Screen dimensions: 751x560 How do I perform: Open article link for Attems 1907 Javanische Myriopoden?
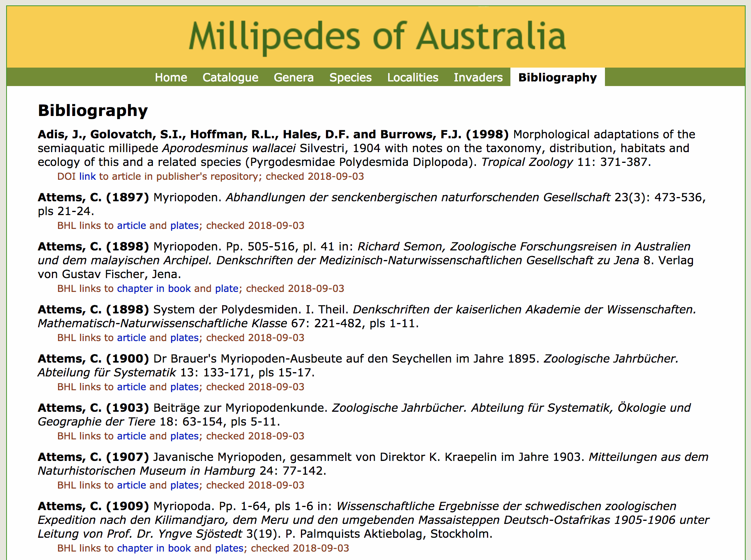click(131, 485)
